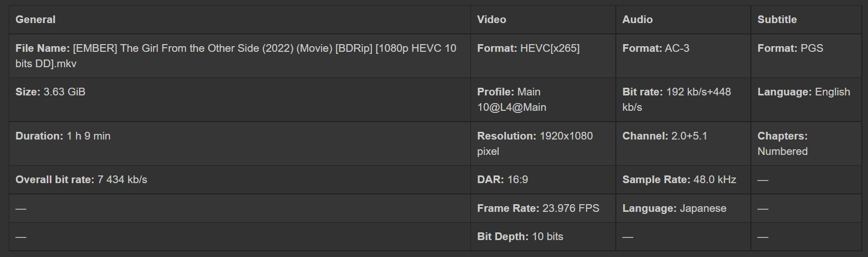Click the Subtitle column header
The image size is (868, 257).
pyautogui.click(x=777, y=19)
